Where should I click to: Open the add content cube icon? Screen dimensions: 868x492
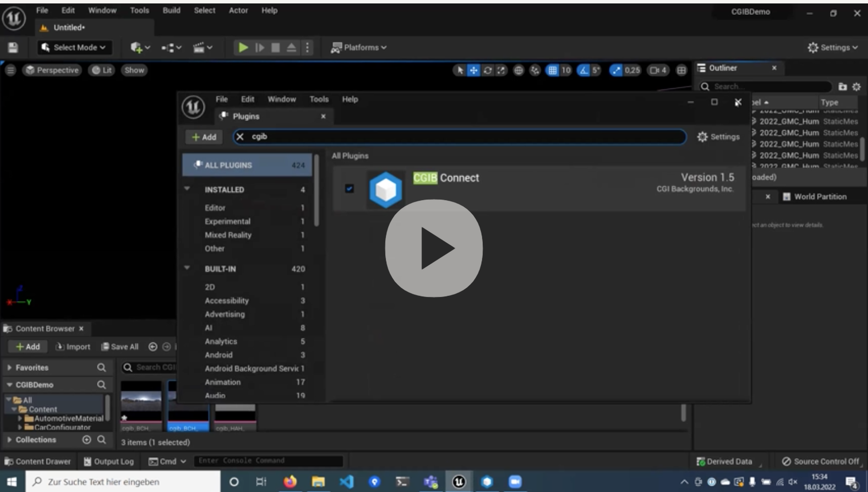click(x=136, y=48)
